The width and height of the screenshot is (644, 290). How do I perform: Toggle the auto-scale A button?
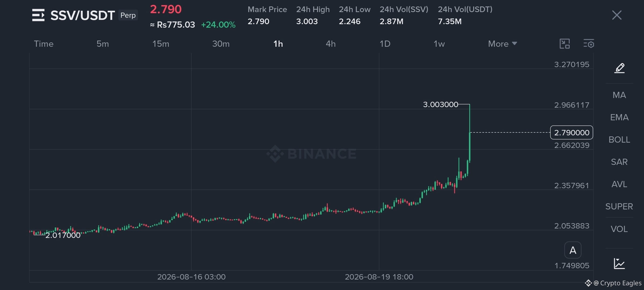(573, 250)
